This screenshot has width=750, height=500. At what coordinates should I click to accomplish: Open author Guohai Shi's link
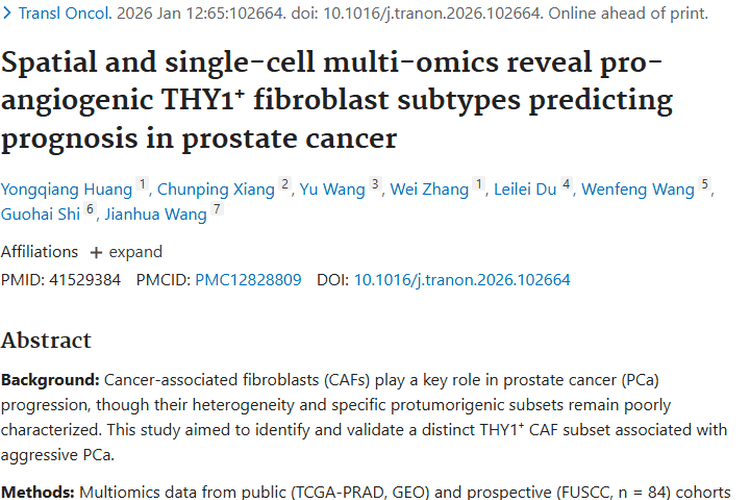coord(40,214)
